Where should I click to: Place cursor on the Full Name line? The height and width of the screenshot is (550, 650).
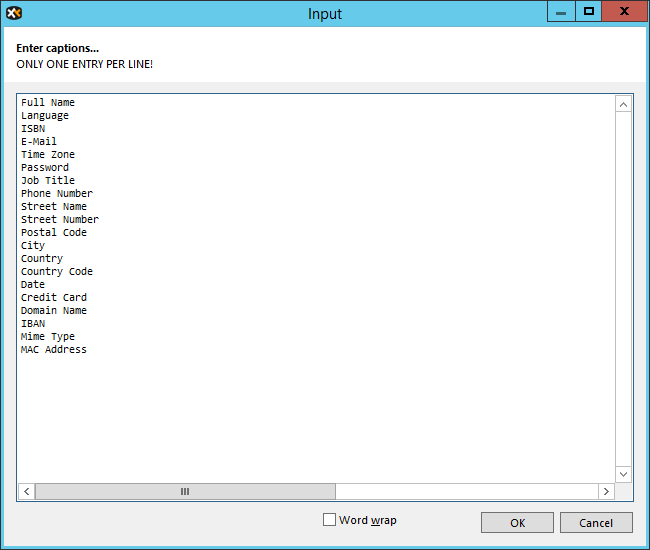coord(48,102)
